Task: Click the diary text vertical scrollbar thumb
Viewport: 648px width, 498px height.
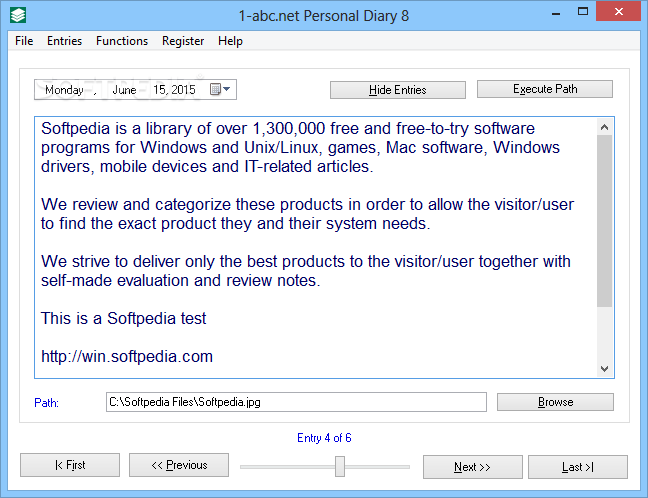Action: [x=604, y=221]
